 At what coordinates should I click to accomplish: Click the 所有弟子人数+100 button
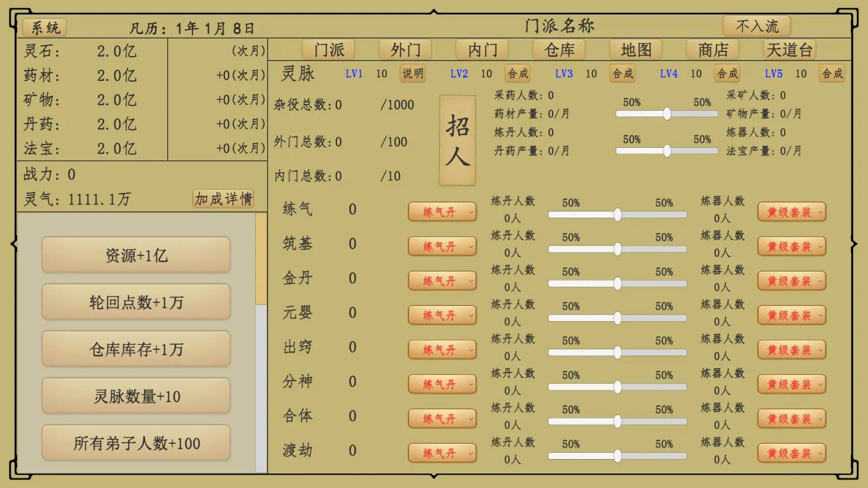tap(135, 442)
